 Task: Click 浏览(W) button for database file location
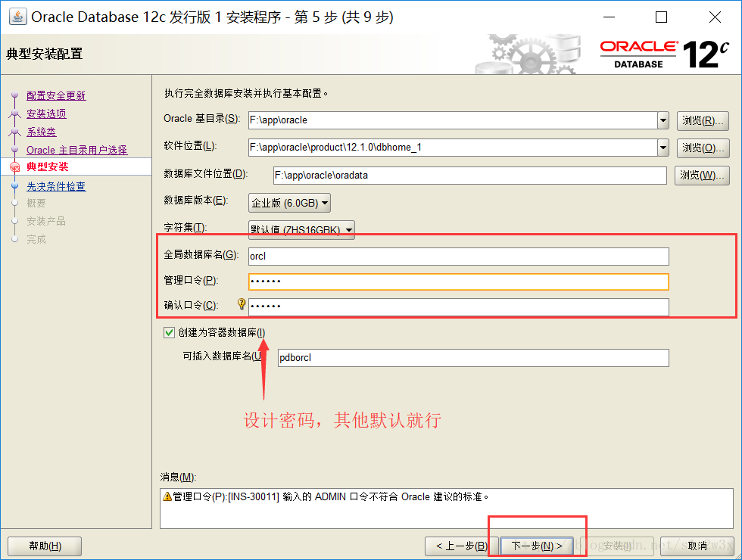pos(702,176)
